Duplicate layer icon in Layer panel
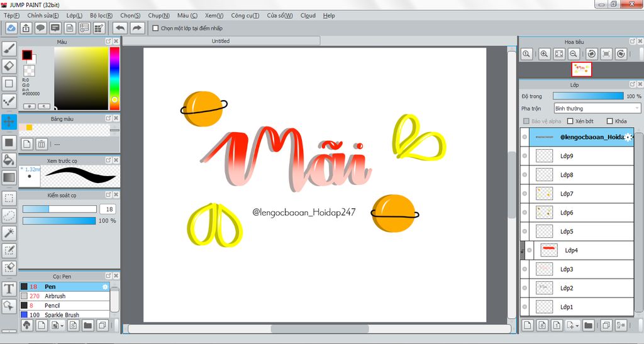 tap(606, 326)
